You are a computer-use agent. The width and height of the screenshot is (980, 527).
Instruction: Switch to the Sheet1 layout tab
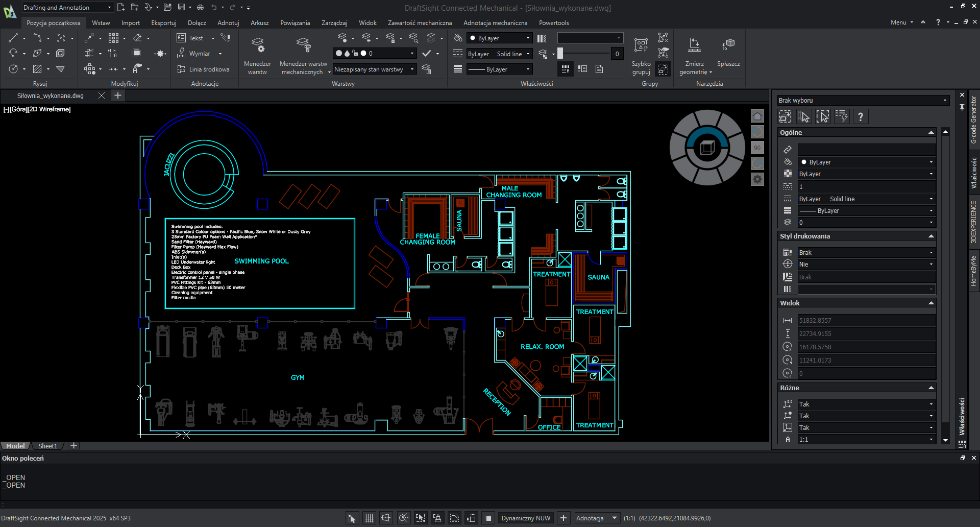(x=47, y=446)
